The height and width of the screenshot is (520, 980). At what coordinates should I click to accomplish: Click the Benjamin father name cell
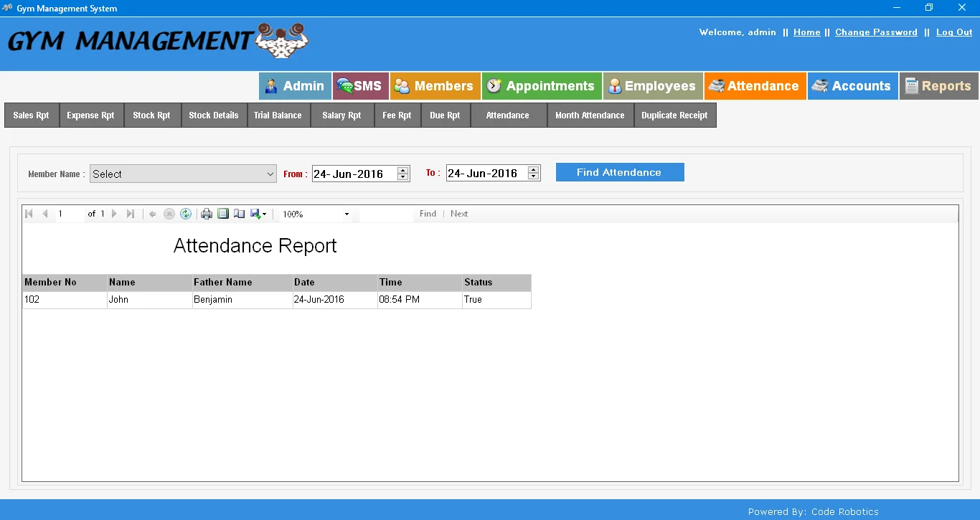(242, 300)
